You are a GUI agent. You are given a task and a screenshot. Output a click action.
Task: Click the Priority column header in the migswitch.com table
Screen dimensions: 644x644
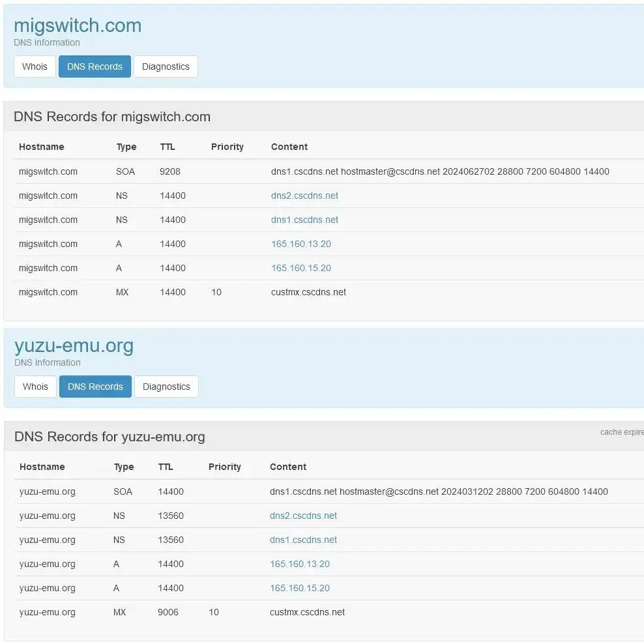pos(227,147)
